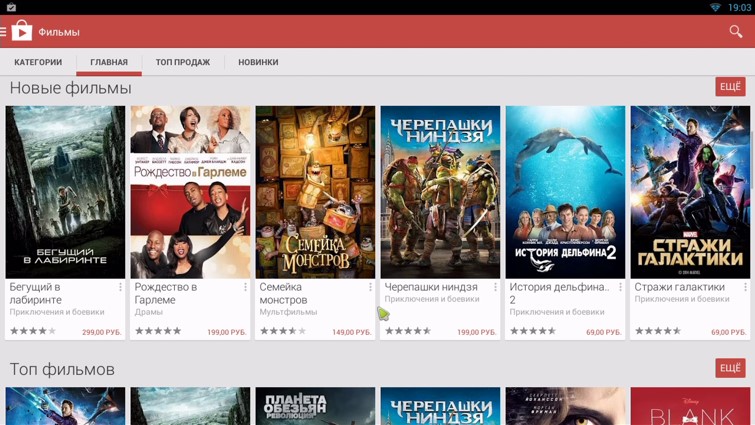Open the ТОП ПРОДАЖ tab

pos(182,62)
